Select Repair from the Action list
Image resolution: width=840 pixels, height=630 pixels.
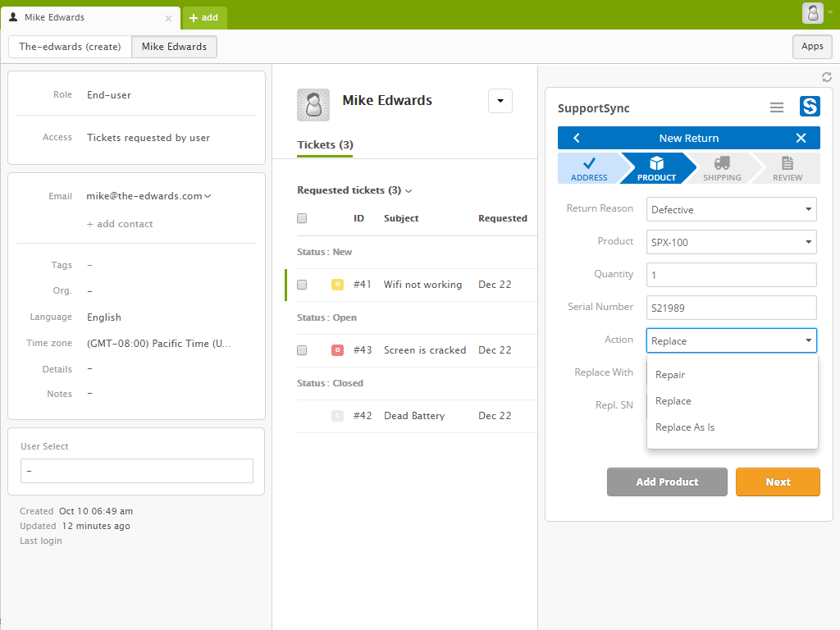pyautogui.click(x=670, y=375)
